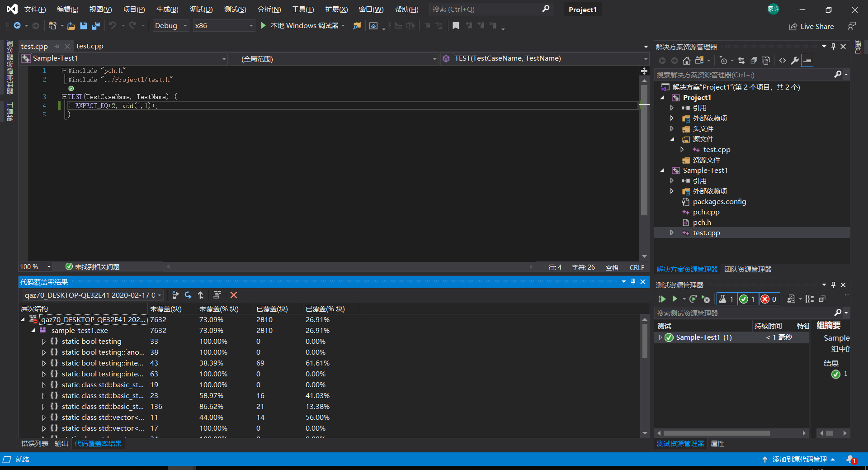Open the Sample-Test1 project scope dropdown

click(x=123, y=58)
